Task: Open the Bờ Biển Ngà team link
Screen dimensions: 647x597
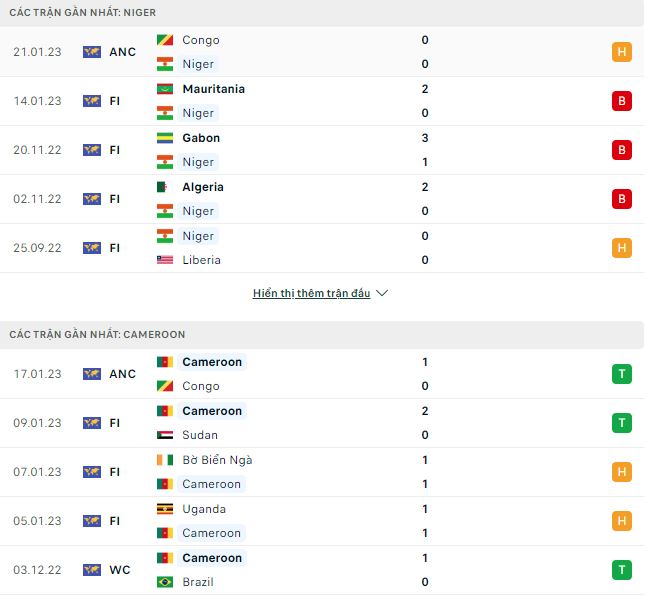Action: tap(217, 460)
